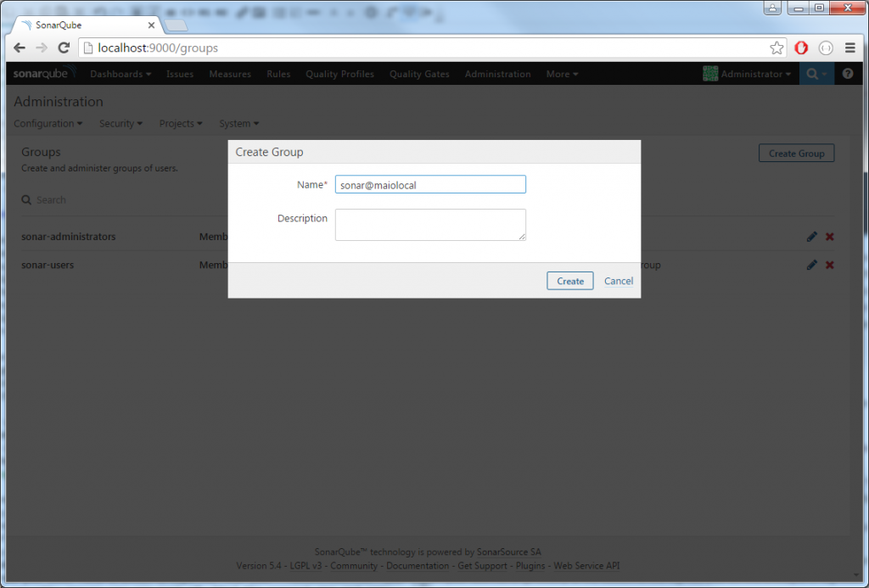Expand the System submenu

(x=238, y=124)
